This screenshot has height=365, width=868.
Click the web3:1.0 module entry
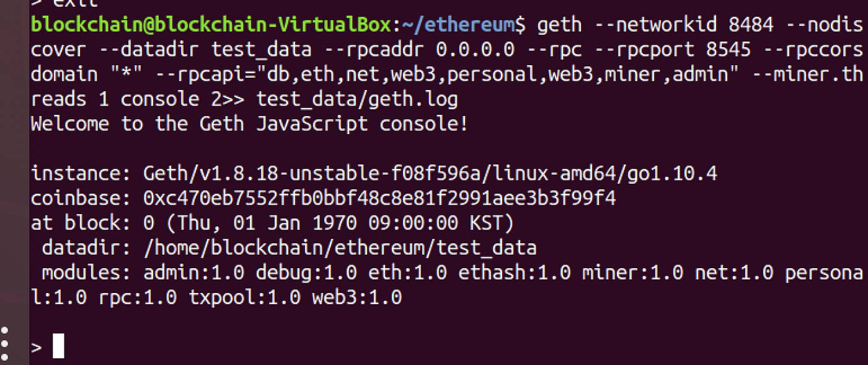click(356, 298)
